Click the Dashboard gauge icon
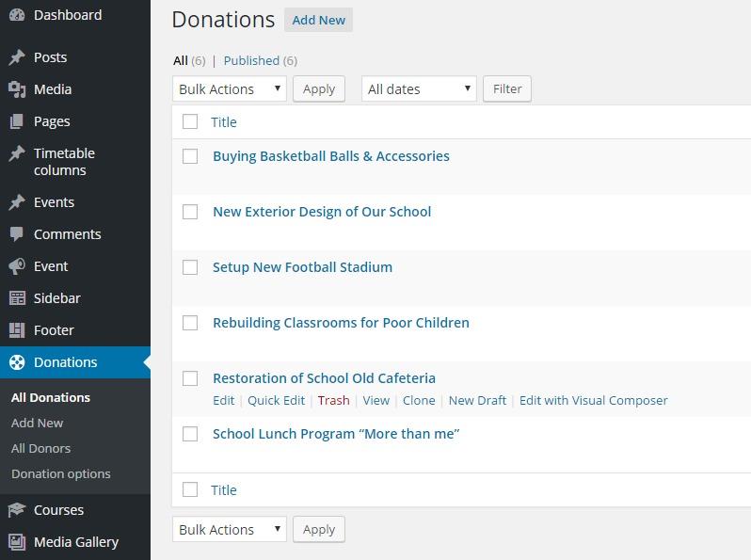The image size is (751, 560). 17,15
